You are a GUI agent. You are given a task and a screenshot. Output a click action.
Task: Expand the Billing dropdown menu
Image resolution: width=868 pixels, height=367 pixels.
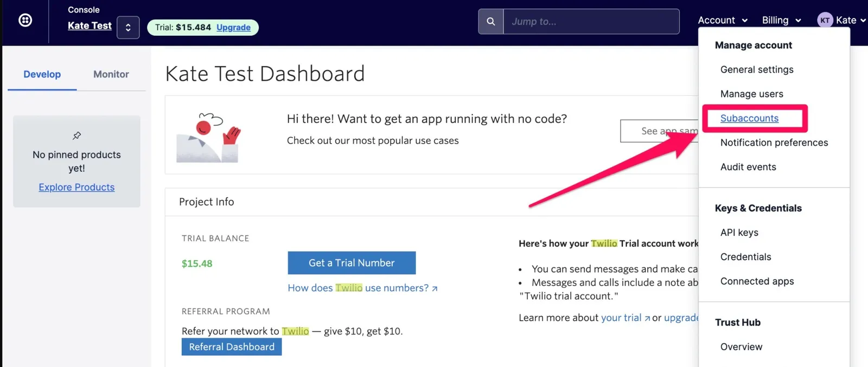(781, 21)
